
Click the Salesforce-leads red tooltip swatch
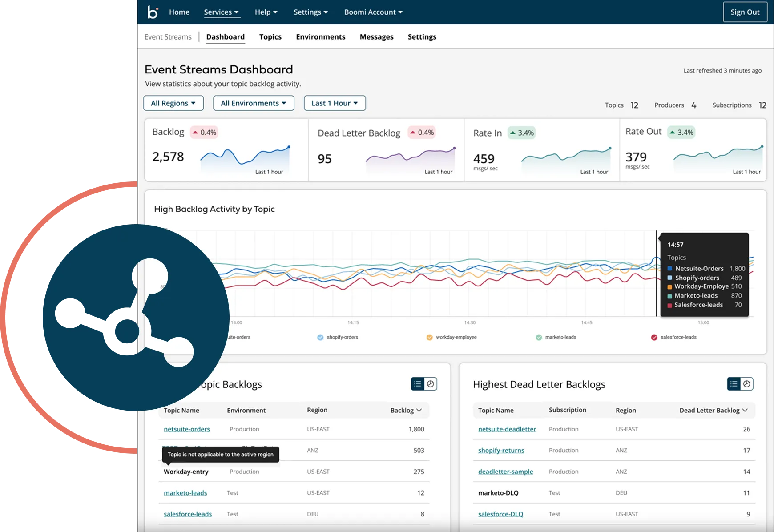670,305
